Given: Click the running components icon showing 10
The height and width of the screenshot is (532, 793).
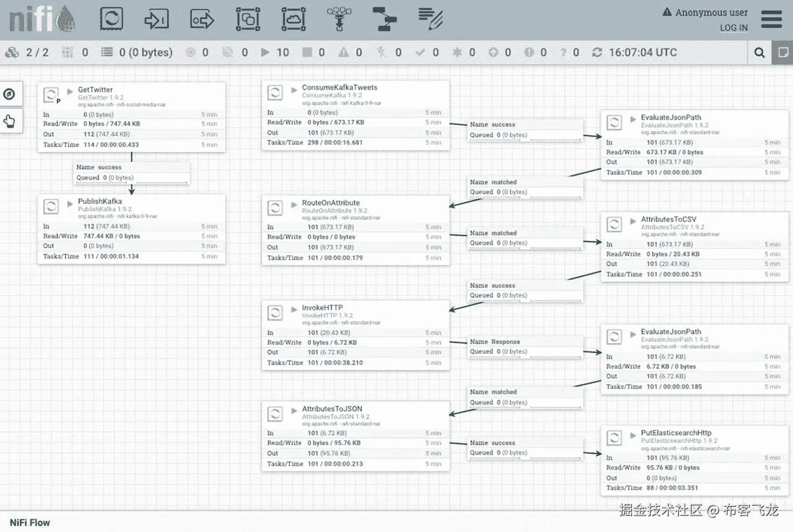Looking at the screenshot, I should 265,53.
